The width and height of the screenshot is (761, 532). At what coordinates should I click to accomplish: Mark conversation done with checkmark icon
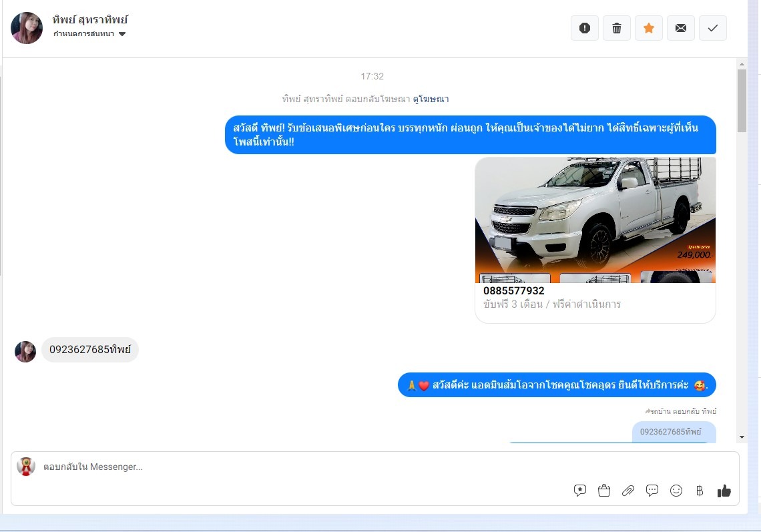pos(712,28)
